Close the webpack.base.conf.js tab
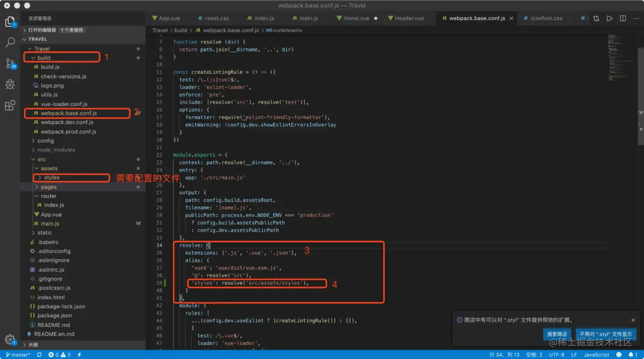The height and width of the screenshot is (359, 644). pos(512,18)
